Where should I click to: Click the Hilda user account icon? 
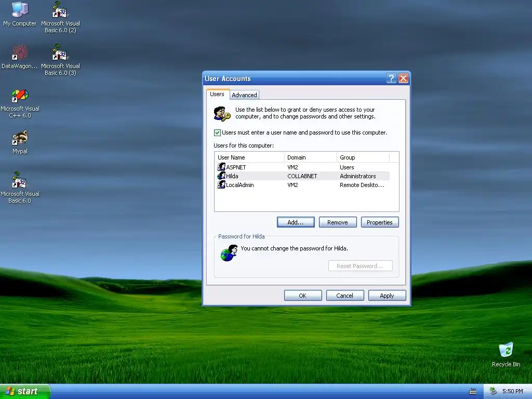221,176
